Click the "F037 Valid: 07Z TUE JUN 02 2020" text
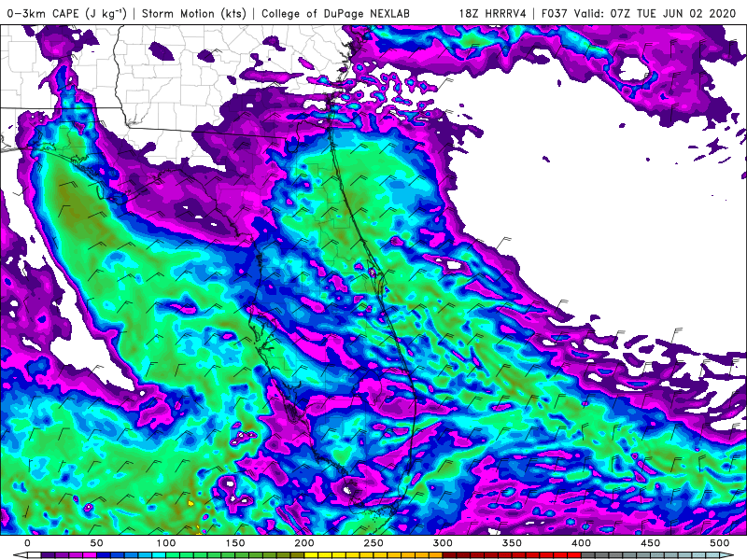This screenshot has width=747, height=560. 639,13
